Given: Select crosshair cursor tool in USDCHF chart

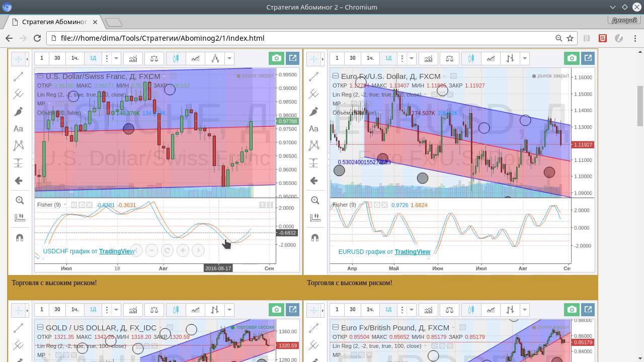Looking at the screenshot, I should [19, 59].
